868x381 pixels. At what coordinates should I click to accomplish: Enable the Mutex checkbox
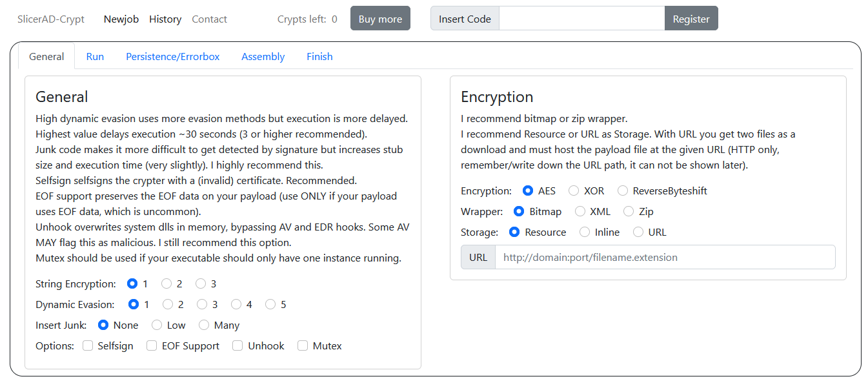[303, 345]
